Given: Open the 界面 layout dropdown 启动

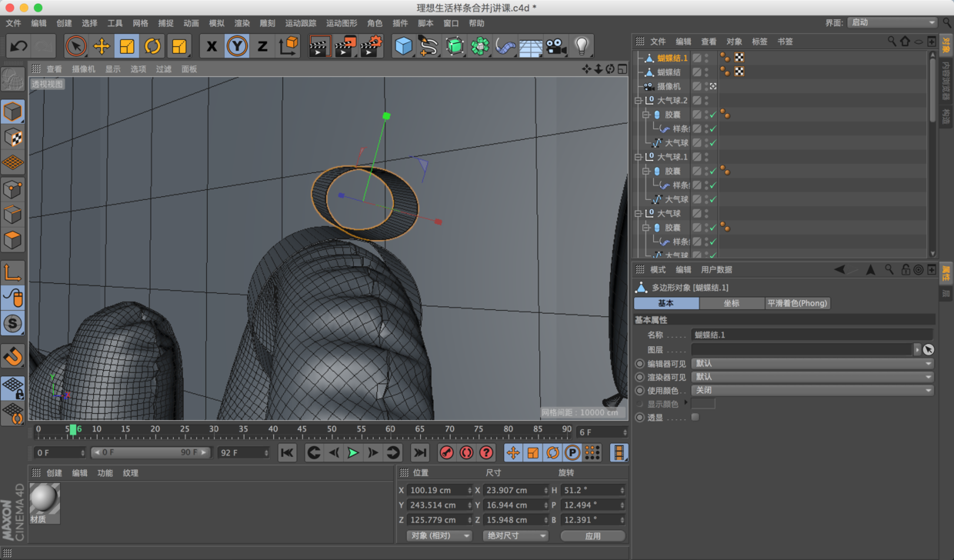Looking at the screenshot, I should [892, 22].
